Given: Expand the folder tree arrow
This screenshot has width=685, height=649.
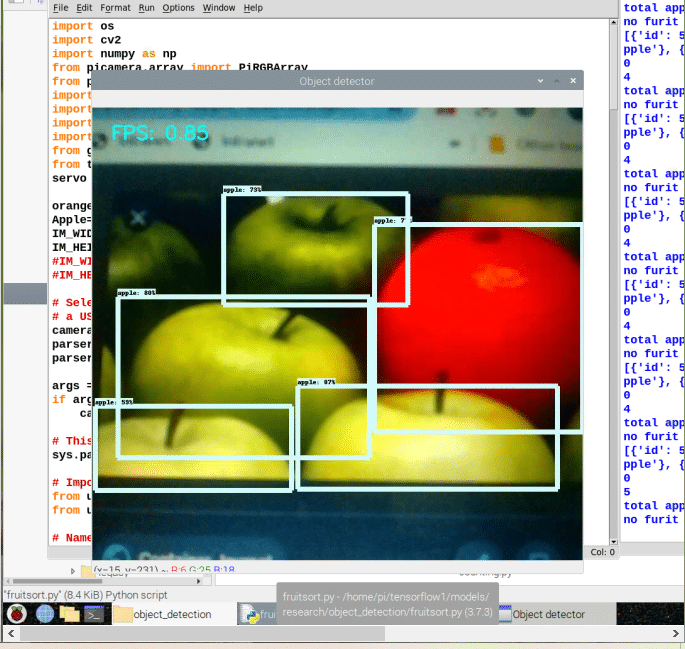Looking at the screenshot, I should pyautogui.click(x=72, y=571).
